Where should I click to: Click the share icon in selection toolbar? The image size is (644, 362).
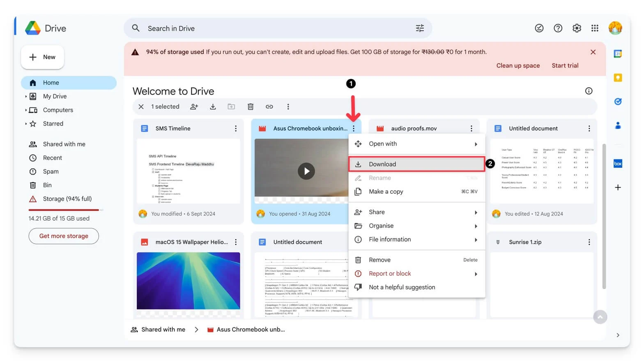pyautogui.click(x=194, y=107)
